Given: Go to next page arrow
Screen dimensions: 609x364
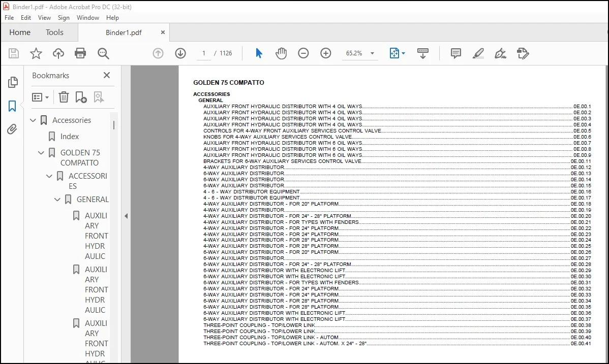Looking at the screenshot, I should 180,53.
